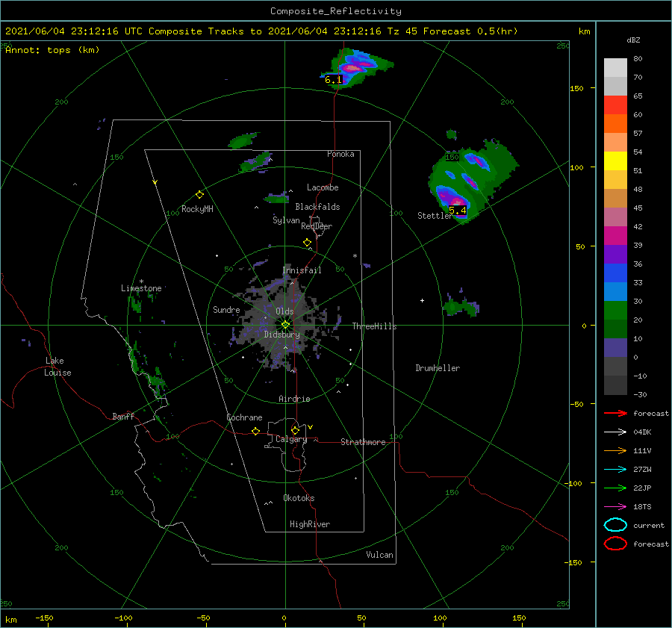Click the violet-purple swatch near 39 label
This screenshot has height=628, width=672.
click(615, 254)
